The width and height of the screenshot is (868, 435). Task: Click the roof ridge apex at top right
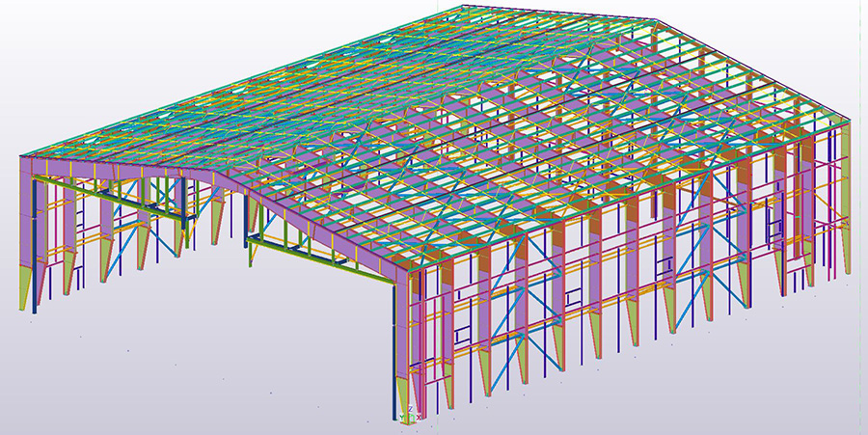tap(659, 19)
